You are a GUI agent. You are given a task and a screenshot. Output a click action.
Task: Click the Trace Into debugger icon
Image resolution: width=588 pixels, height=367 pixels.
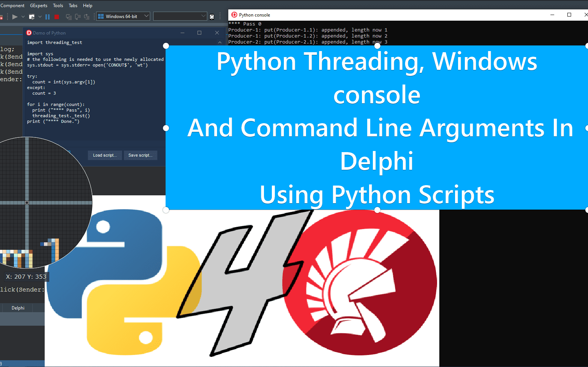coord(69,17)
